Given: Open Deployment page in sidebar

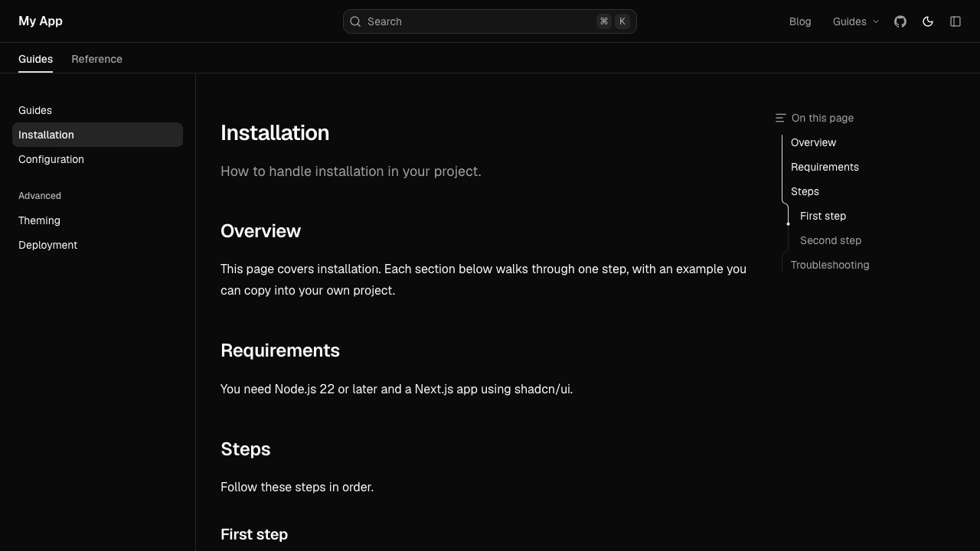Looking at the screenshot, I should 97,245.
